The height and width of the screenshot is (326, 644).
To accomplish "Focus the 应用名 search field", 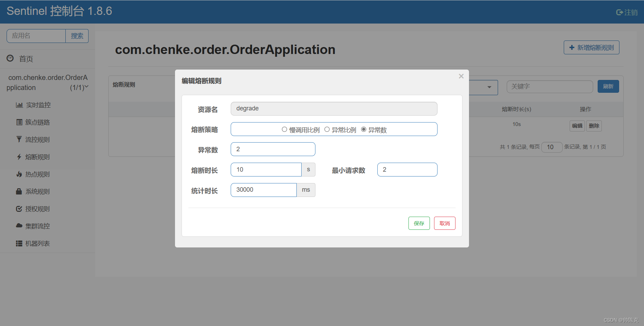I will 36,36.
